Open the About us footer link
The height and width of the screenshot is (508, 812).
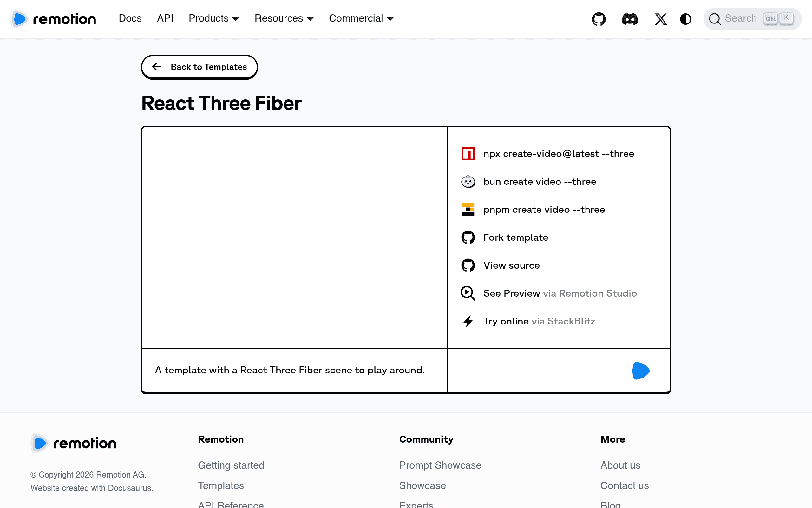620,465
